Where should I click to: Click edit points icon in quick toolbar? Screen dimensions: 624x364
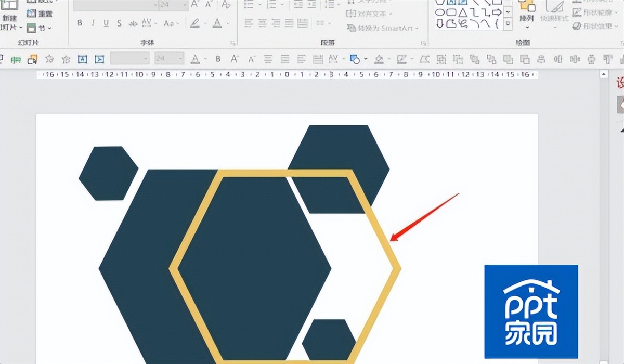click(425, 59)
